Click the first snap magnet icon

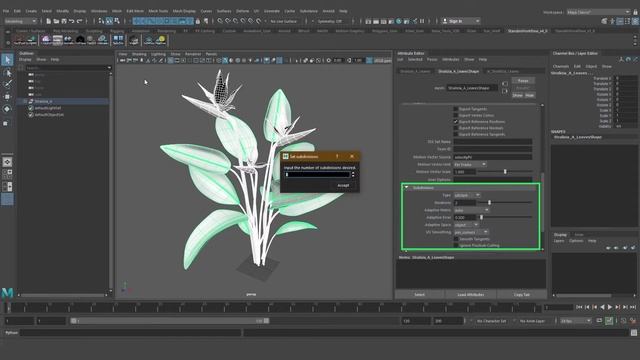(x=220, y=21)
